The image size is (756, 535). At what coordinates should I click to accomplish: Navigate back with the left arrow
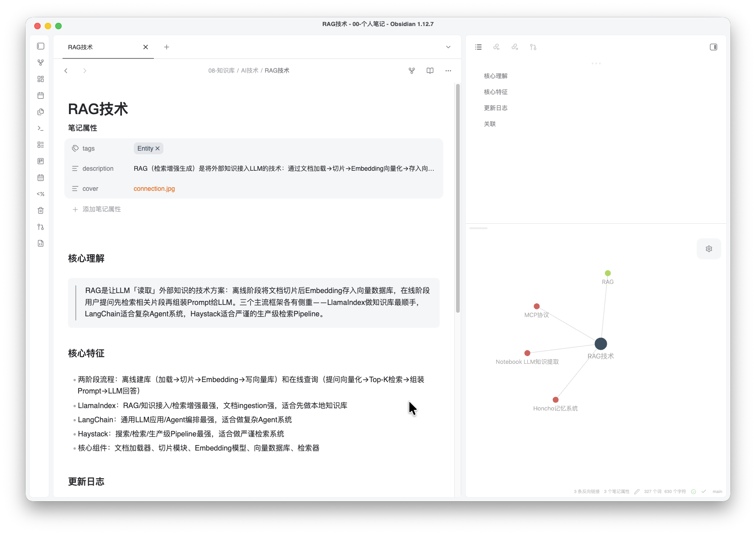pos(66,71)
